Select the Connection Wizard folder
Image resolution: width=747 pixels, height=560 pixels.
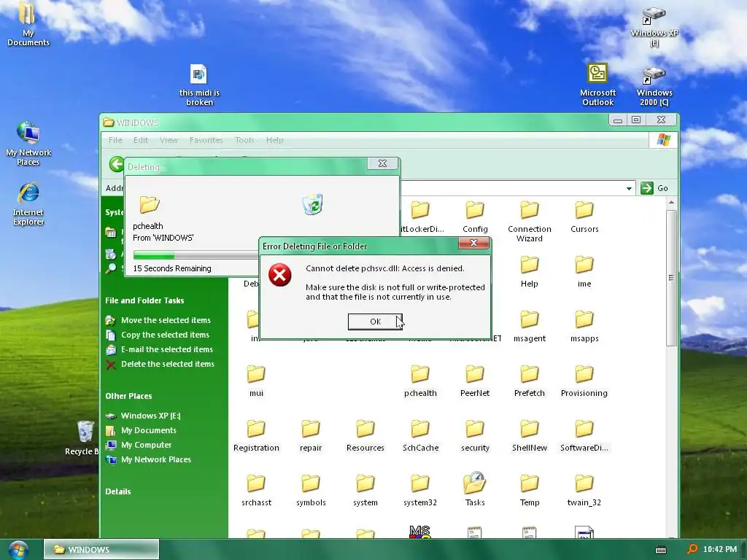pyautogui.click(x=530, y=222)
